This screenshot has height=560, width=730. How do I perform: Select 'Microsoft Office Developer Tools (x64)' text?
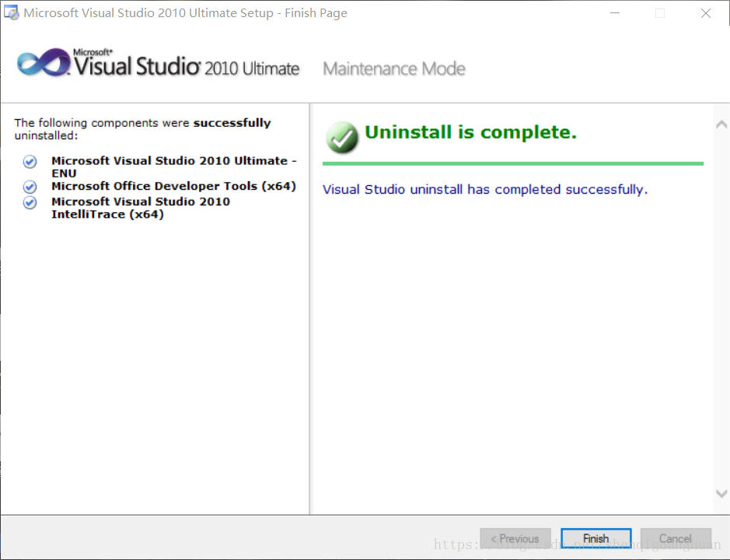[173, 186]
